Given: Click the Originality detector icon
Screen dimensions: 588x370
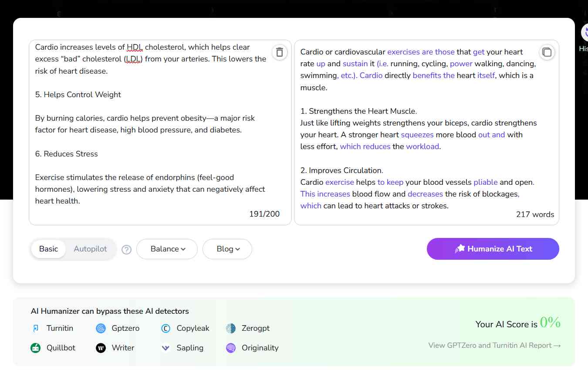Looking at the screenshot, I should tap(230, 348).
